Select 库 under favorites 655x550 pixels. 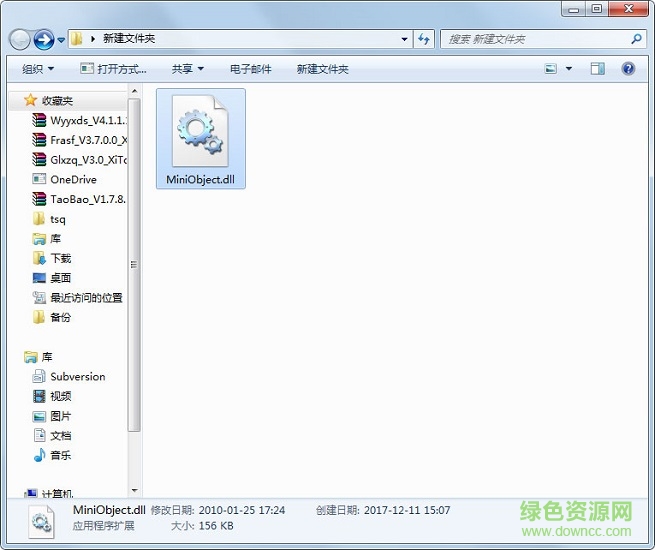(47, 238)
